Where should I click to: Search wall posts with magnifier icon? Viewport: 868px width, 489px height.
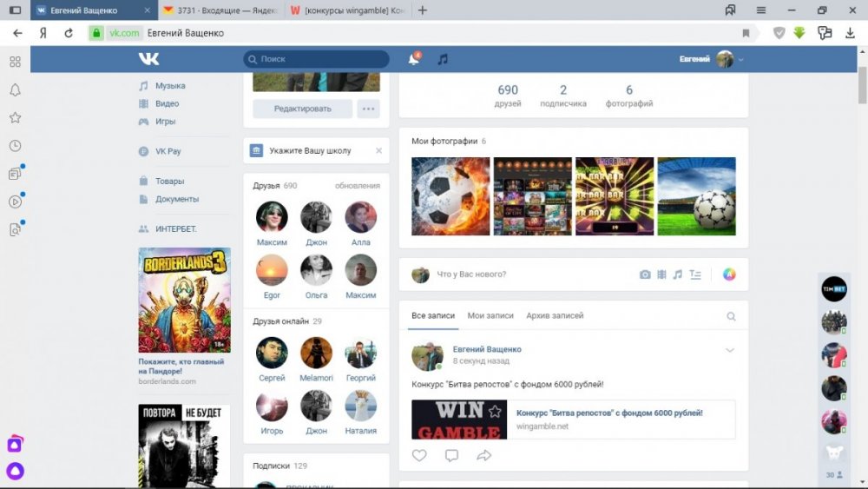(731, 316)
